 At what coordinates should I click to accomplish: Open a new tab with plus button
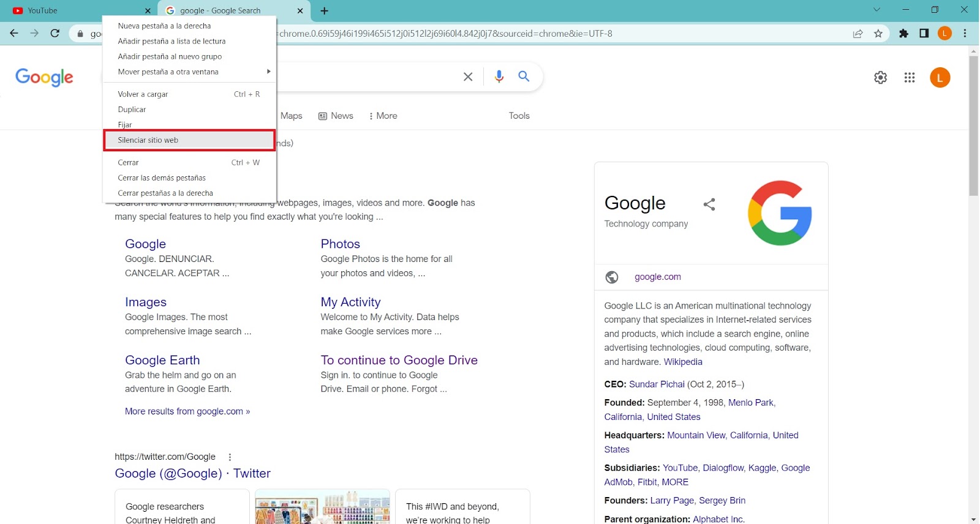325,10
